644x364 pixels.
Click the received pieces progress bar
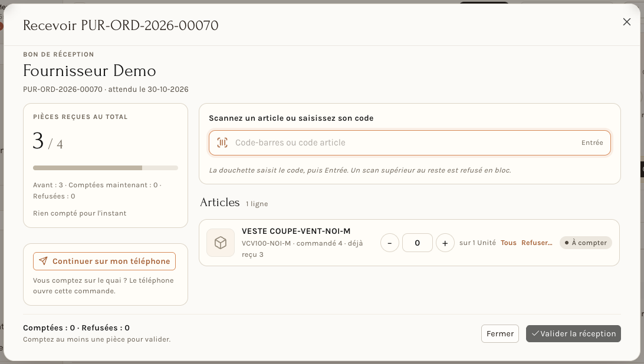(x=106, y=168)
